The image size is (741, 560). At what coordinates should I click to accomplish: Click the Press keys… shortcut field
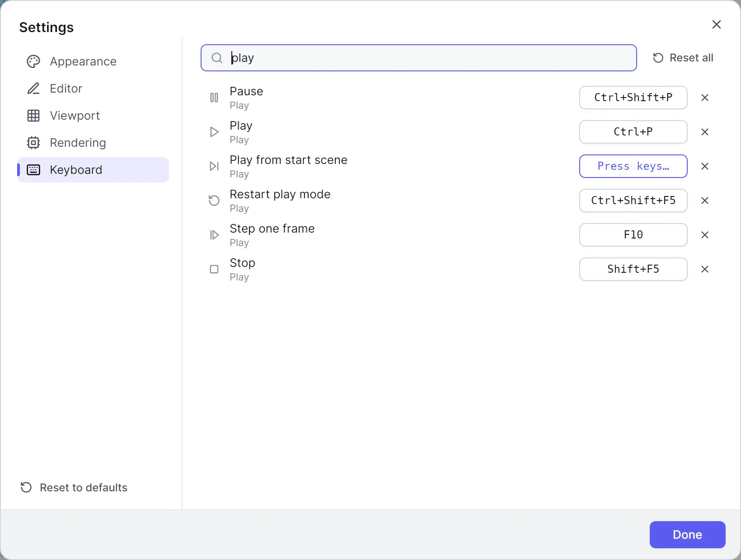[633, 166]
